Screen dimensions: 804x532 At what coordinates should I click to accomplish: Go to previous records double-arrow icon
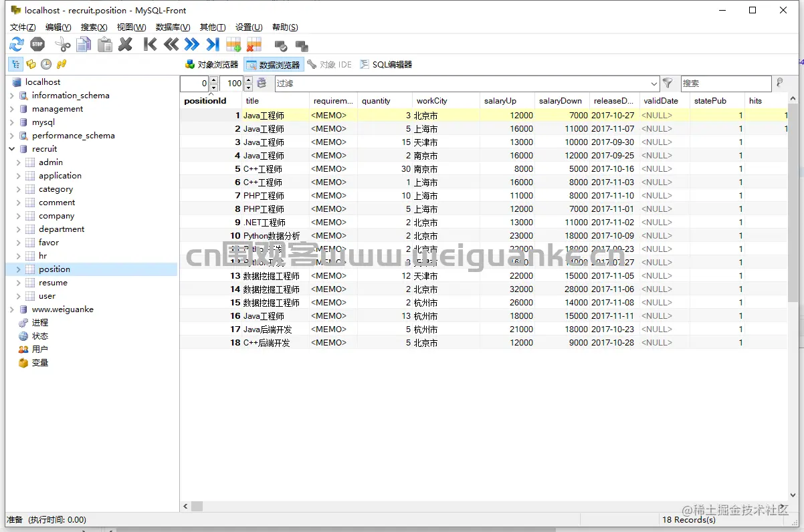coord(171,45)
